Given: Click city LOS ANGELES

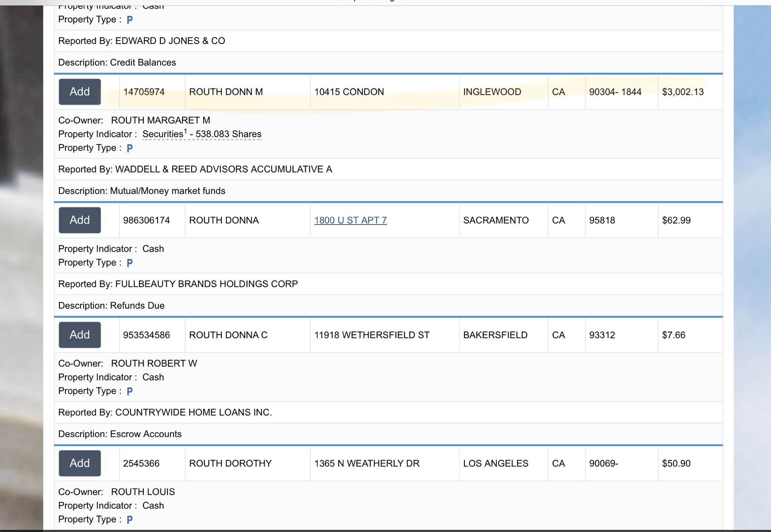Looking at the screenshot, I should point(496,463).
